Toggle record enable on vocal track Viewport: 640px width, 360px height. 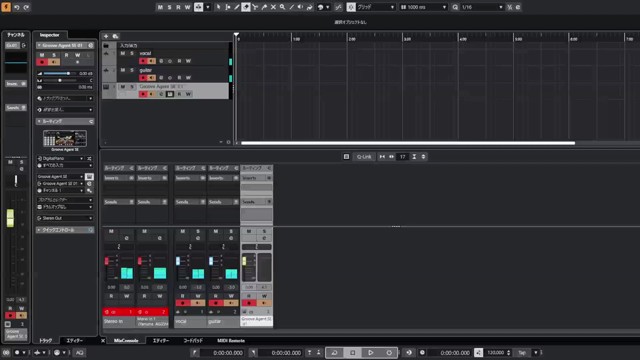[x=143, y=61]
